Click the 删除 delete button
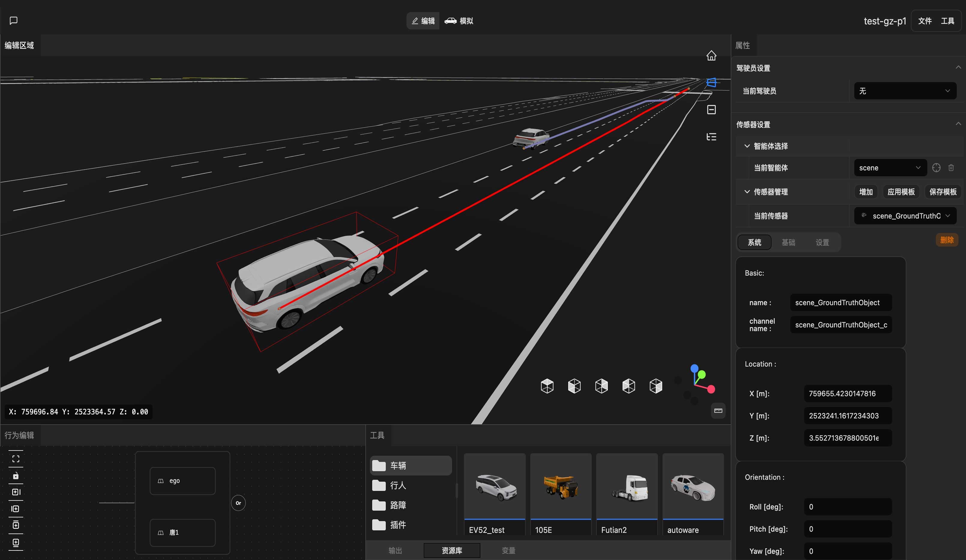The image size is (966, 560). coord(946,240)
